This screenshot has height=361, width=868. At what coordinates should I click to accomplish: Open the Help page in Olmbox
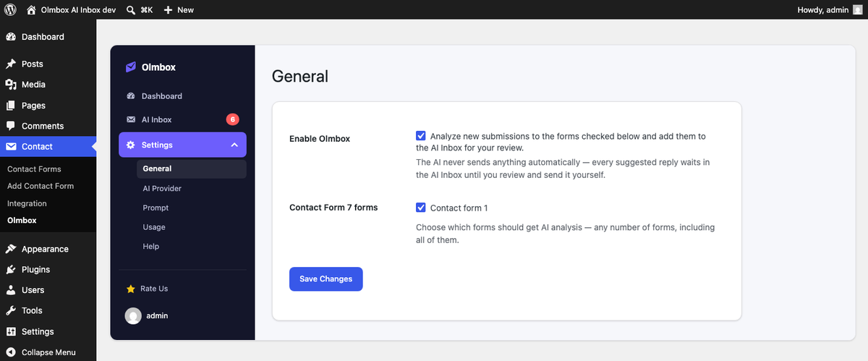151,247
